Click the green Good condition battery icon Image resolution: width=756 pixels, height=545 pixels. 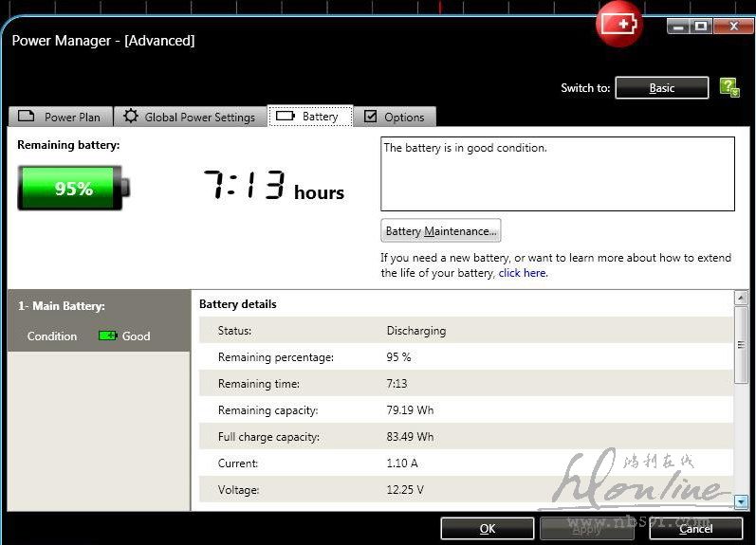pyautogui.click(x=108, y=336)
